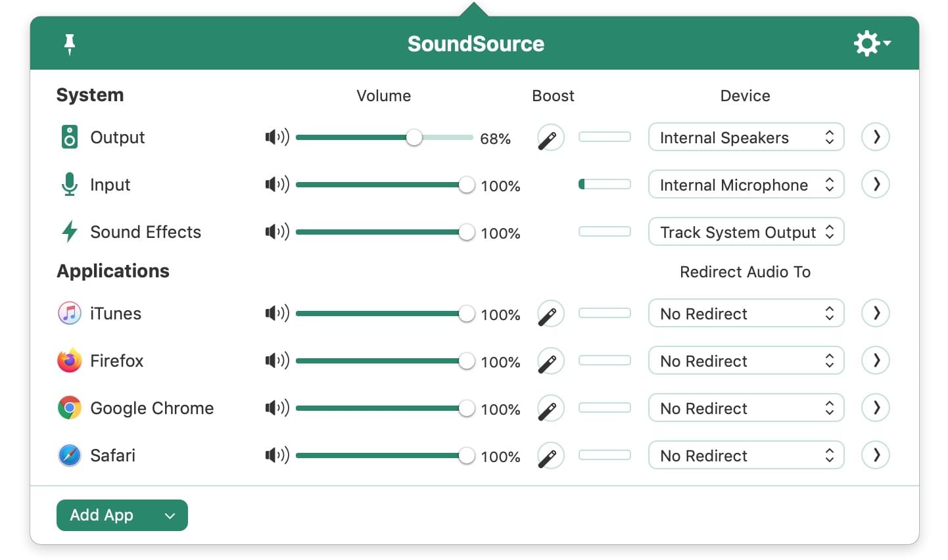Viewport: 948px width, 560px height.
Task: Open iTunes No Redirect dropdown
Action: [x=746, y=314]
